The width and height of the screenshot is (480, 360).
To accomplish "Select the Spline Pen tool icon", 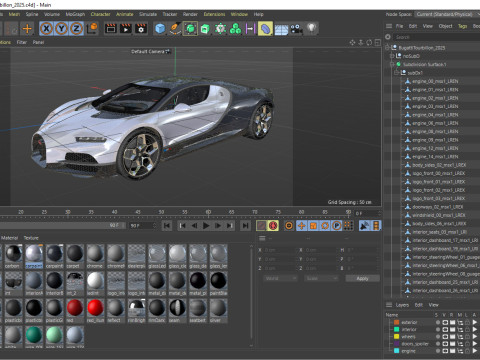I will pos(175,29).
